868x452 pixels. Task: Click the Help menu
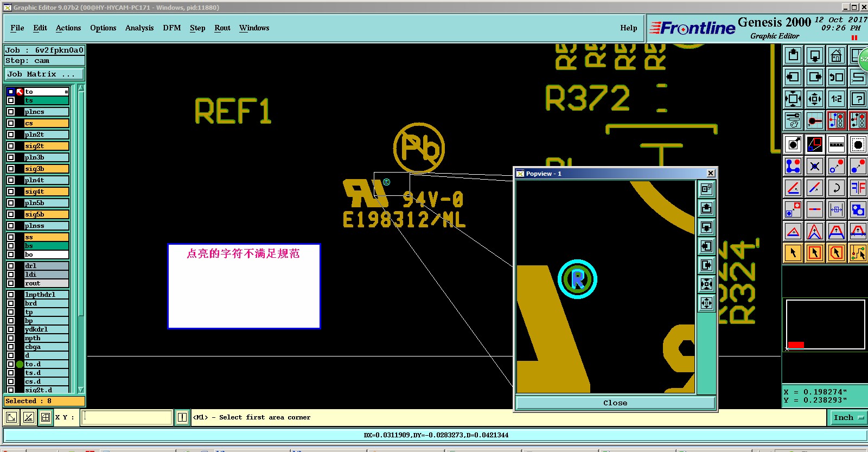(629, 28)
